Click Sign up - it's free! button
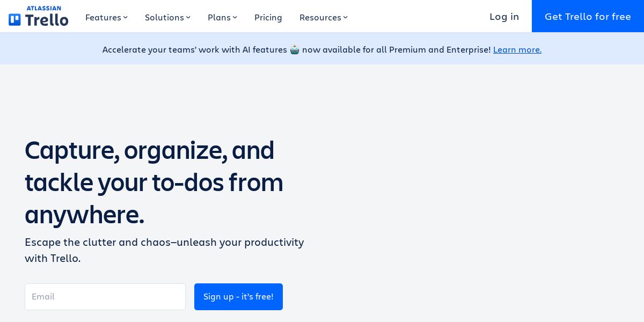The image size is (644, 322). click(238, 297)
